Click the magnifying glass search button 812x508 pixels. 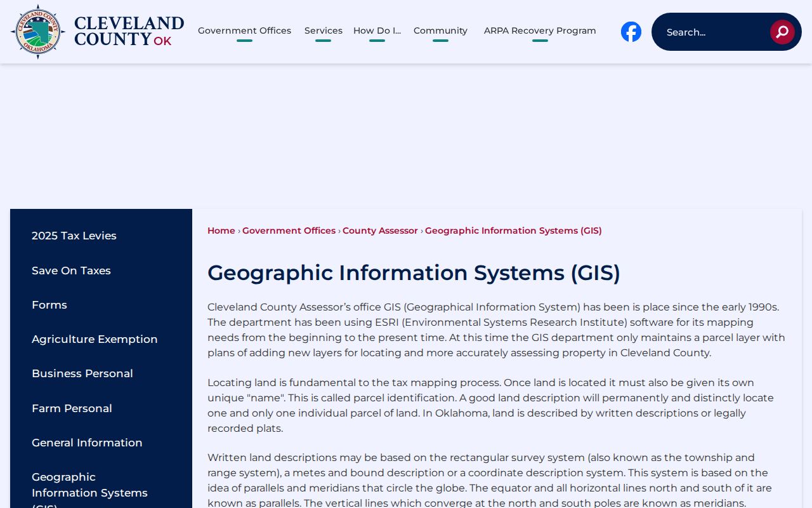[782, 32]
